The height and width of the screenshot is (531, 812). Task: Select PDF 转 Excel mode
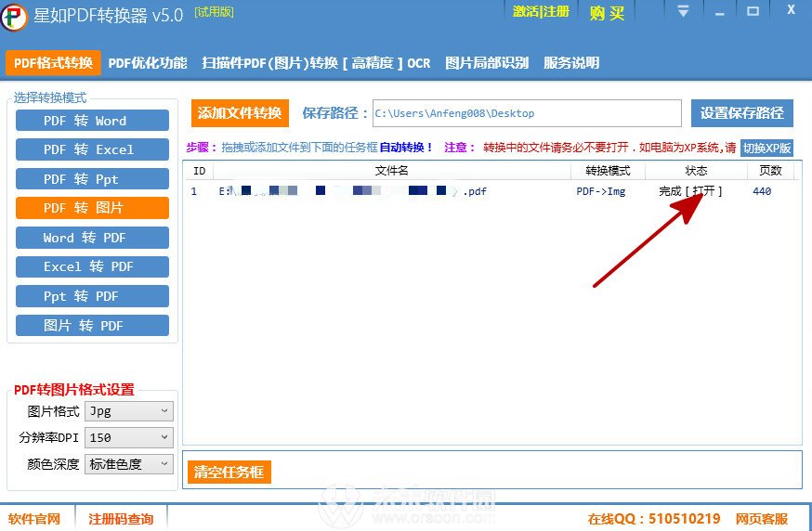point(92,149)
